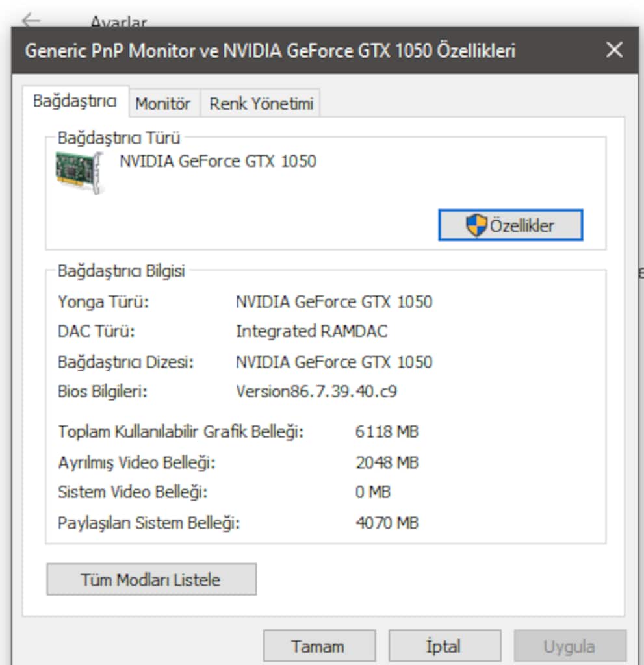Click the 2048 MB dedicated video memory value

(387, 462)
